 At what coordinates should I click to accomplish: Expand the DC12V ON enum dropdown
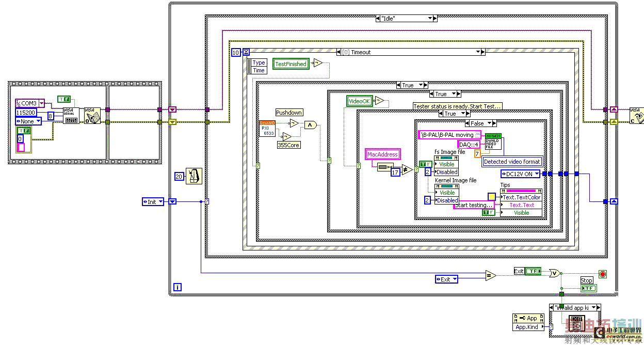(x=521, y=174)
